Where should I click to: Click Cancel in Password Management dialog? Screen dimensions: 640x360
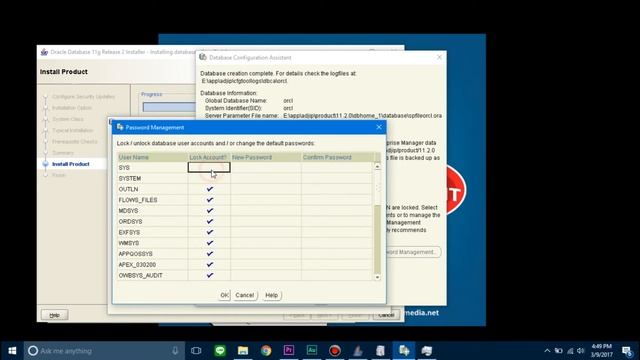click(244, 295)
